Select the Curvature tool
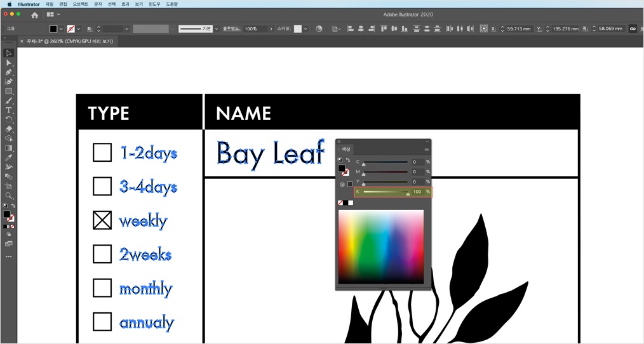The width and height of the screenshot is (644, 344). (8, 81)
